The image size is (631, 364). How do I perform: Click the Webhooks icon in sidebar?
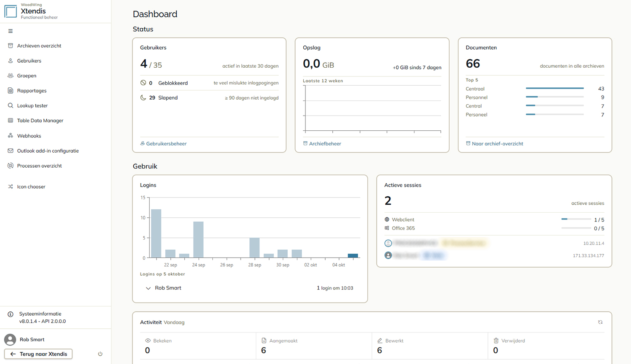(11, 136)
